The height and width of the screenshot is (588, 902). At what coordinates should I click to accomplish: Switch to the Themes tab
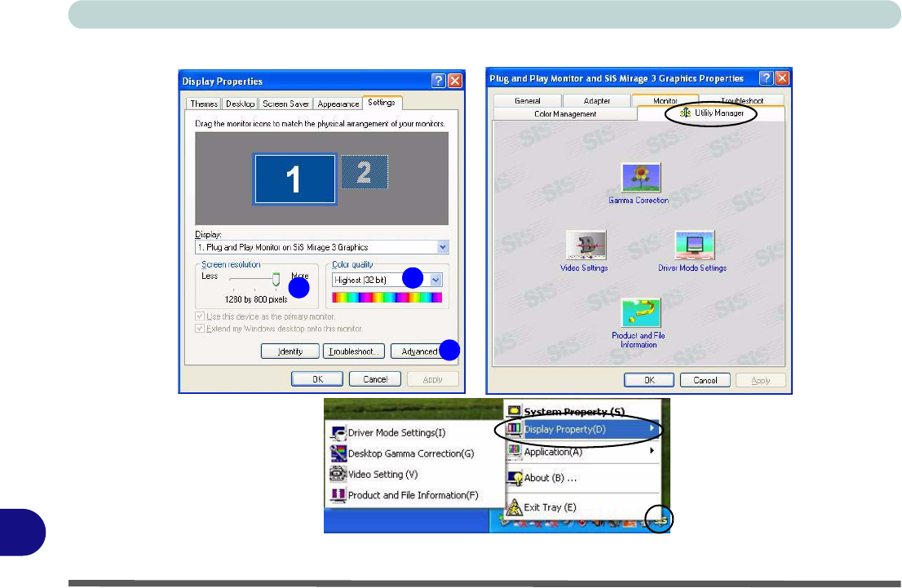204,104
